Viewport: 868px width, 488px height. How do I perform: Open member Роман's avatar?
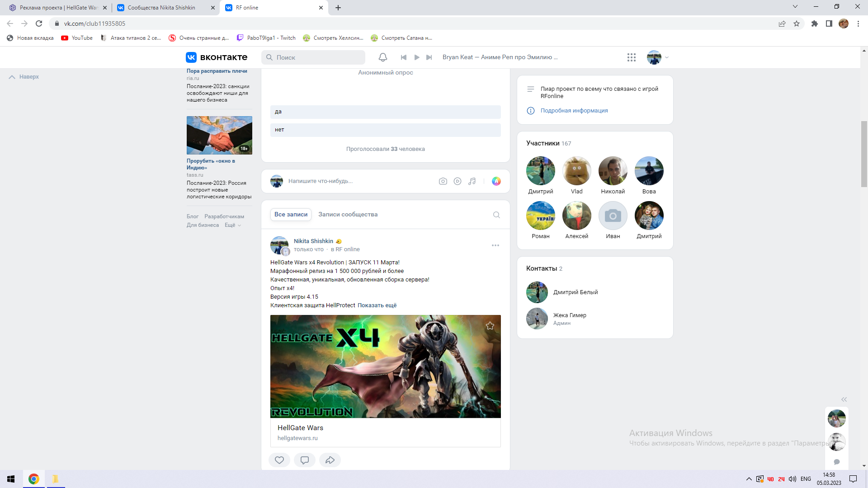point(541,216)
